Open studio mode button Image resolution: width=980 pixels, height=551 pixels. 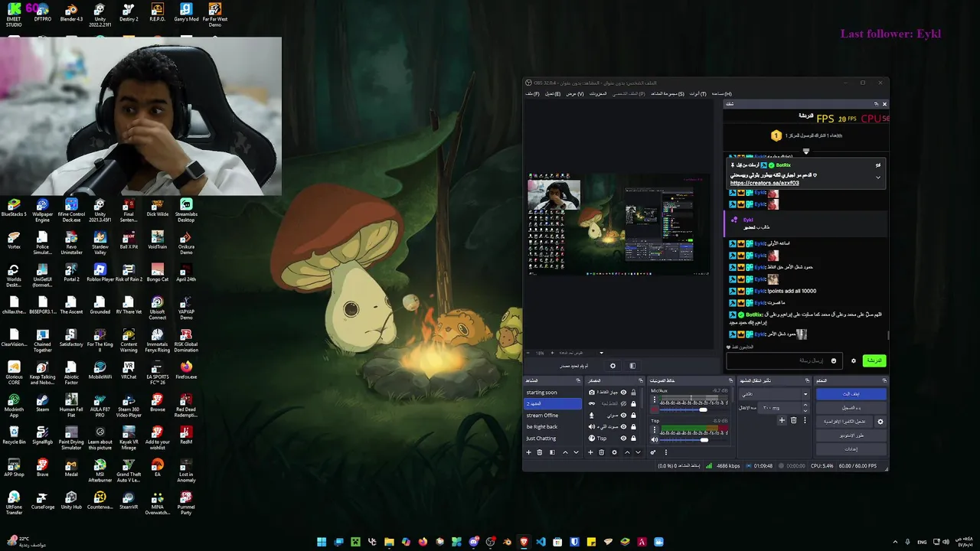tap(851, 435)
